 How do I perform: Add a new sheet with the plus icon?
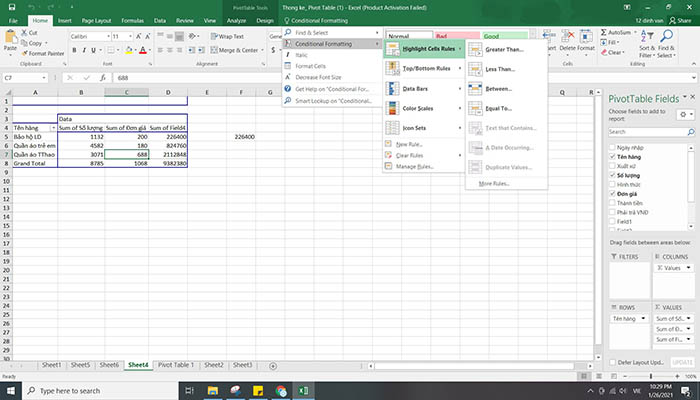click(273, 366)
